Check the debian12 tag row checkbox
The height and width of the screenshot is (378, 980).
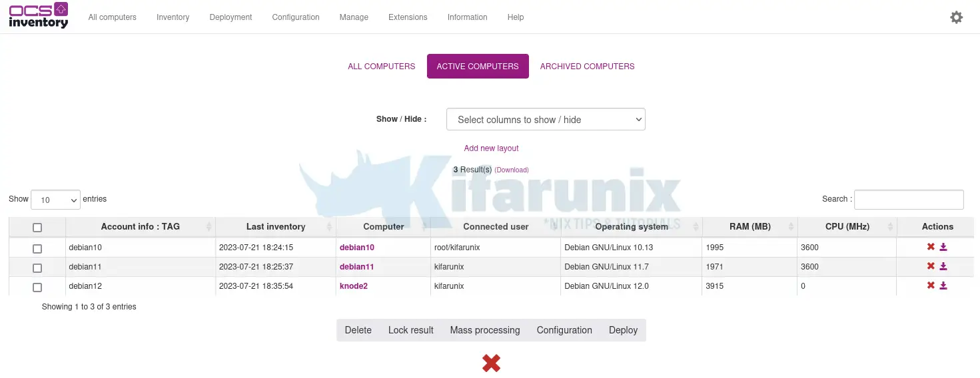pyautogui.click(x=37, y=287)
